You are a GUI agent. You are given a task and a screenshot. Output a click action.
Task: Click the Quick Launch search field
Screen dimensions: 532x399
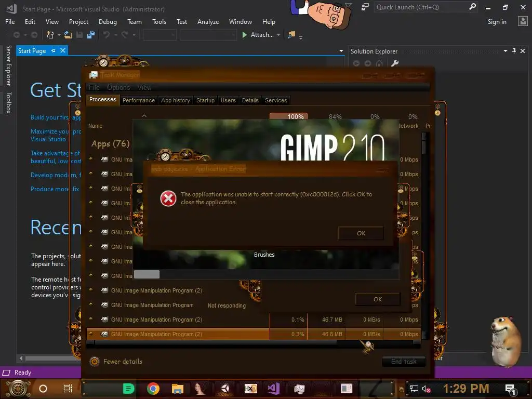(421, 7)
